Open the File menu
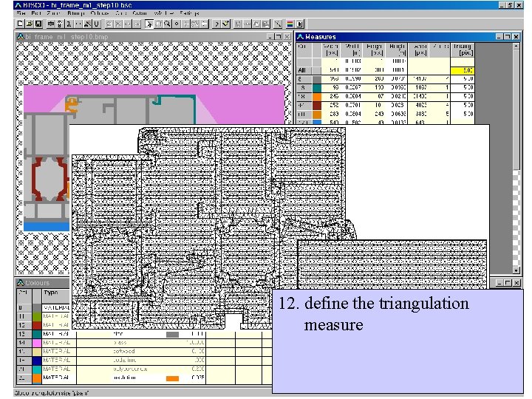Viewport: 532px width, 399px height. click(21, 13)
